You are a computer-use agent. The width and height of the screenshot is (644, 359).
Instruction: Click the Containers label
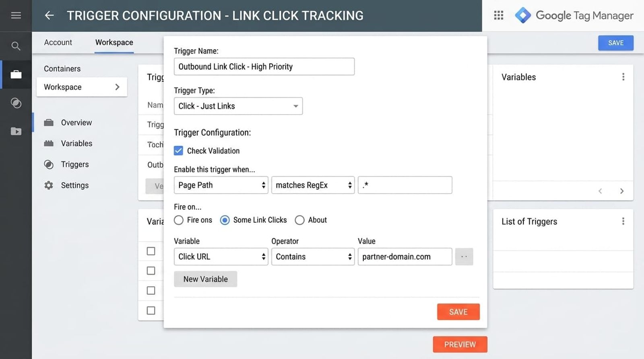(x=62, y=69)
